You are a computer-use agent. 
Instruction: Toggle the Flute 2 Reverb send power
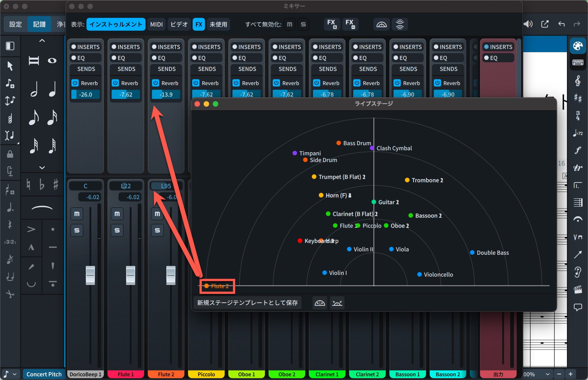click(155, 83)
